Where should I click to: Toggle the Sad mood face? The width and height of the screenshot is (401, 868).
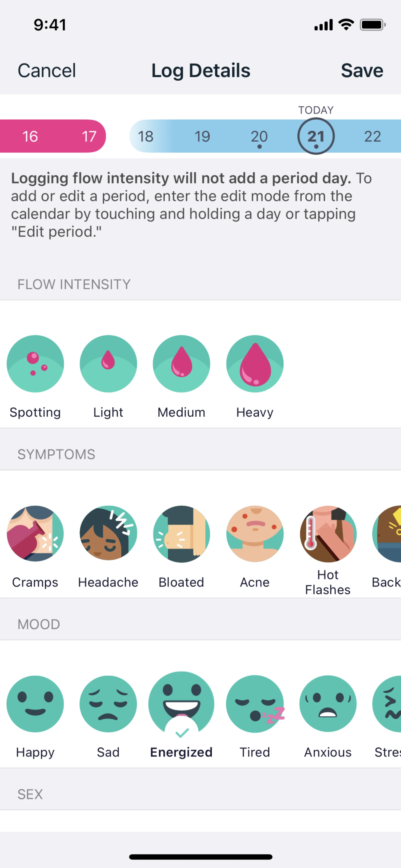pos(108,704)
